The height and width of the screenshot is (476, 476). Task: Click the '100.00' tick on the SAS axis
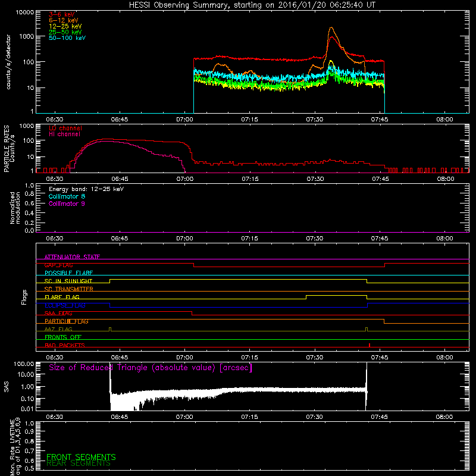tap(24, 364)
